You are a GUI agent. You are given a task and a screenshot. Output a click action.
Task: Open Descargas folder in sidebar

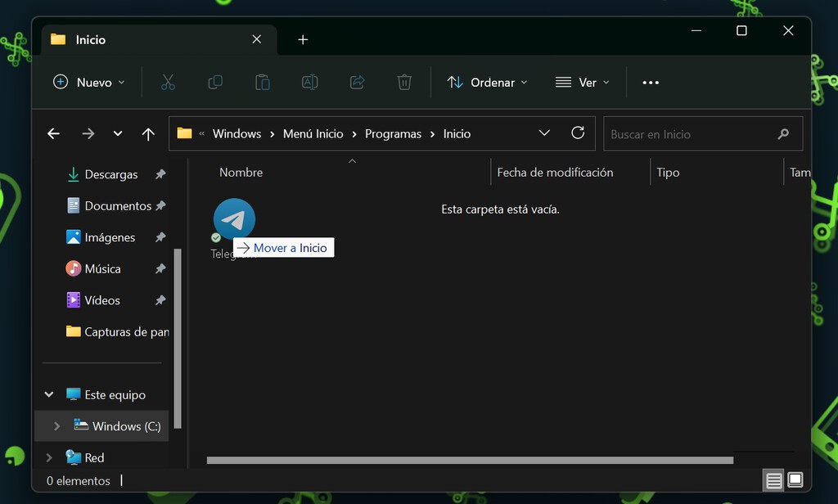point(111,174)
